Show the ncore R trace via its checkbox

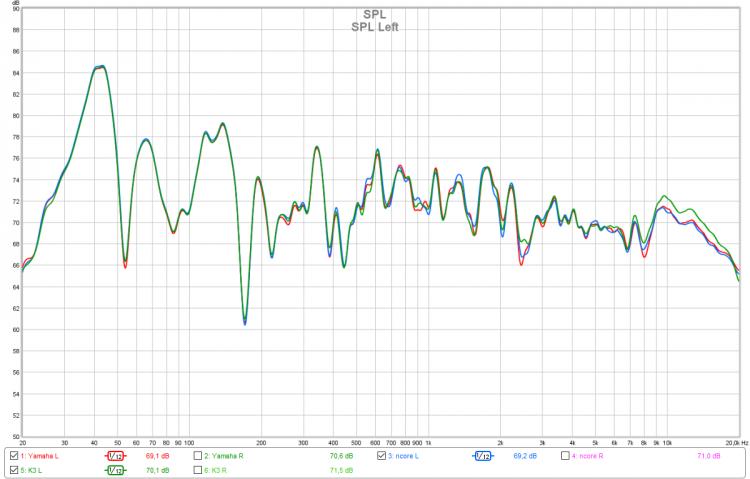[x=566, y=455]
